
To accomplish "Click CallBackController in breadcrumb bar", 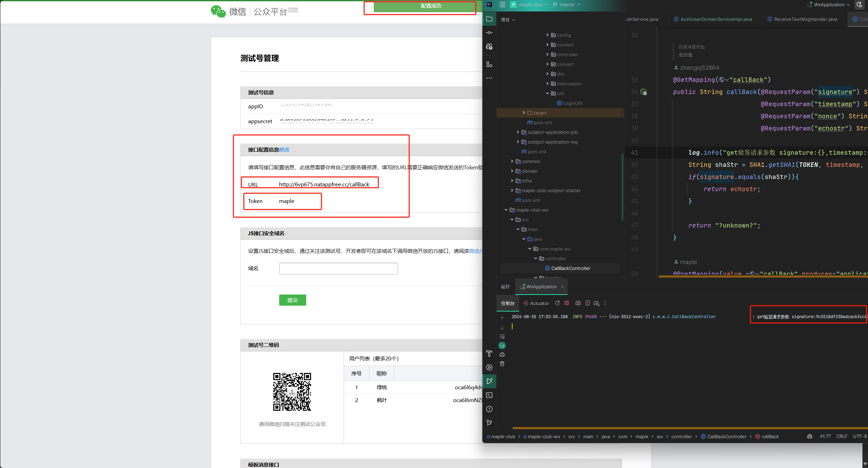I will tap(723, 436).
